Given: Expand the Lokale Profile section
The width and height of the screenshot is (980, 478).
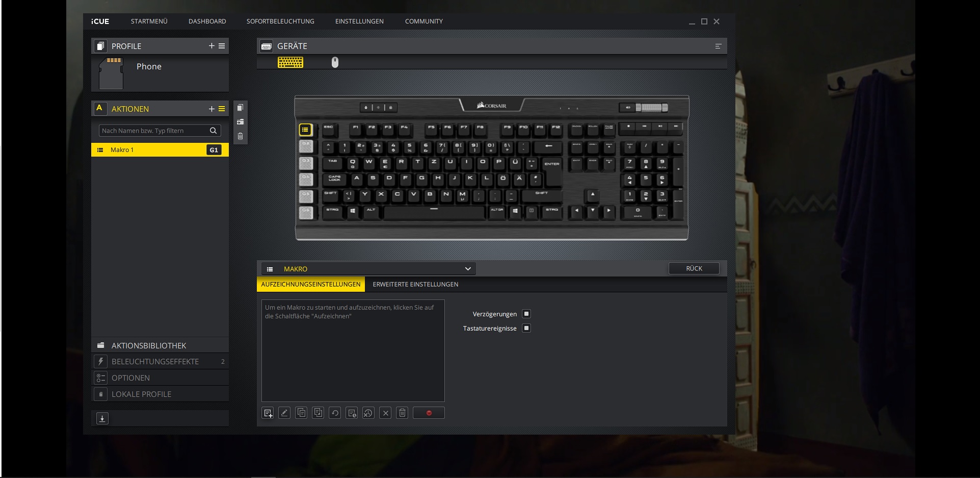Looking at the screenshot, I should [x=160, y=394].
